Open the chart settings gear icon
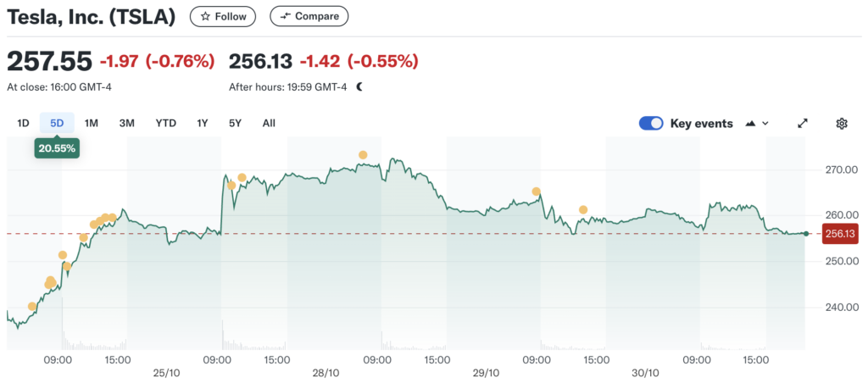Viewport: 868px width, 383px height. click(x=841, y=123)
